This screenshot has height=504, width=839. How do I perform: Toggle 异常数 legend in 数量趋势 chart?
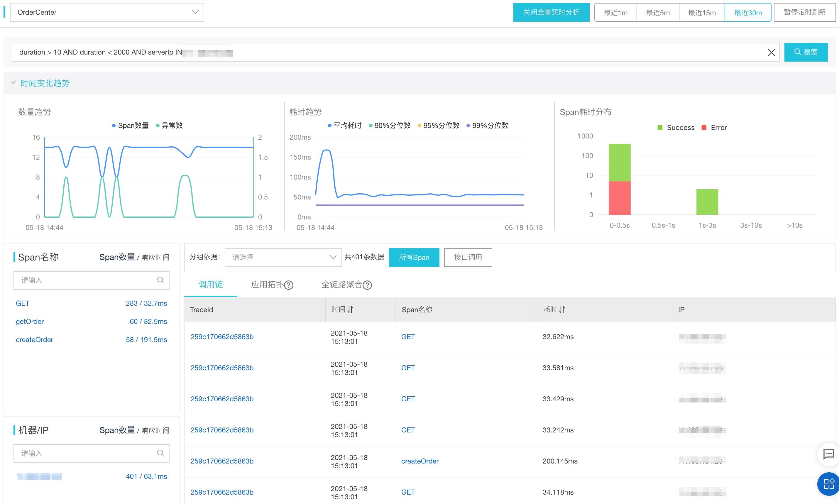click(x=169, y=126)
